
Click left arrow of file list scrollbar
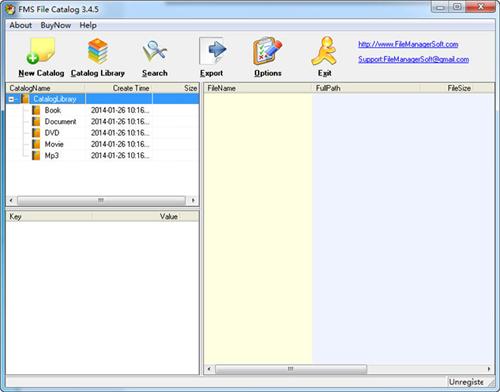point(209,369)
